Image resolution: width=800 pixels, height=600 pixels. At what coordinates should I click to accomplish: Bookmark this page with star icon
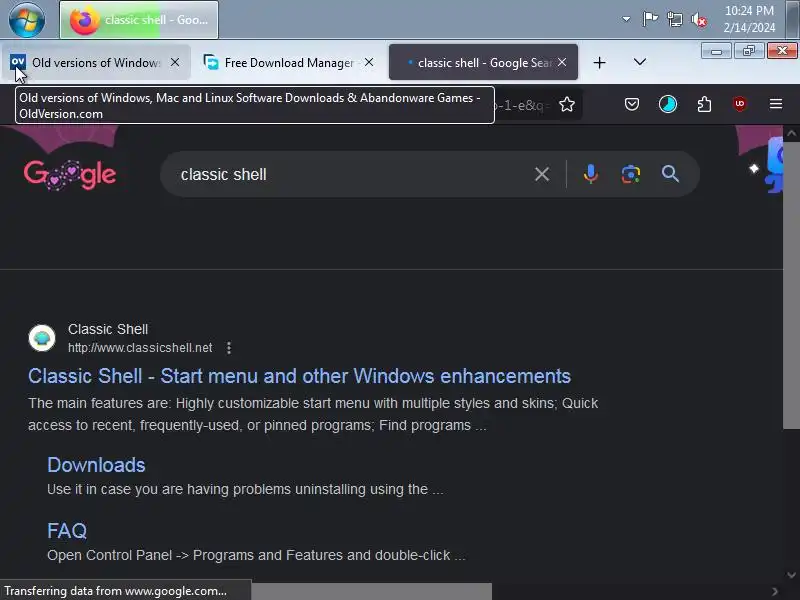(x=567, y=105)
